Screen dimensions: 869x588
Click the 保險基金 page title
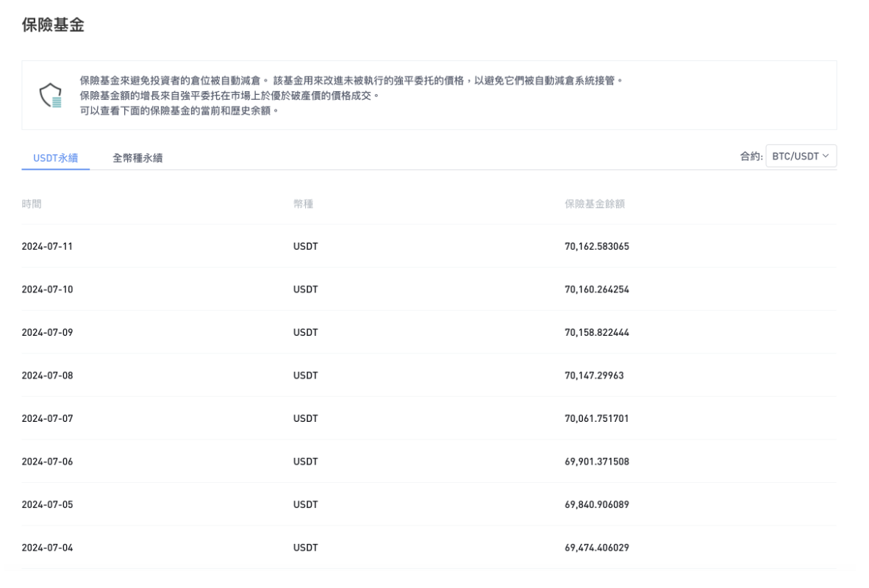(53, 25)
